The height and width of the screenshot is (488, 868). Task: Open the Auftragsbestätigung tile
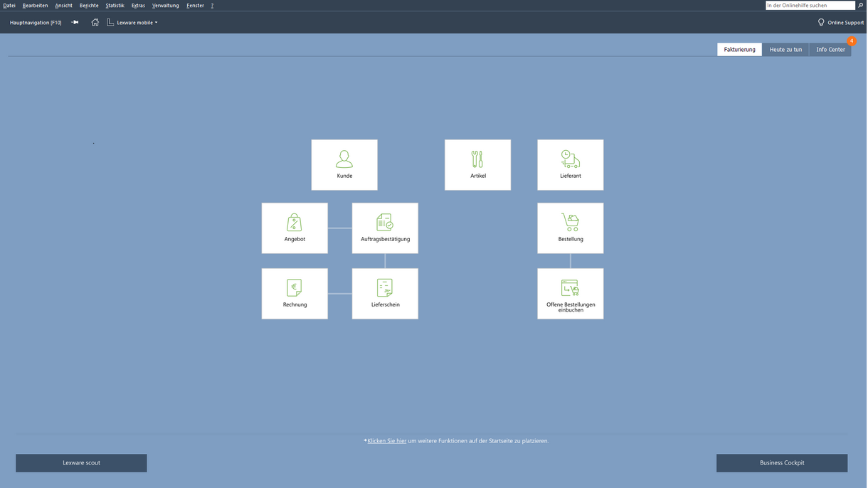(385, 228)
